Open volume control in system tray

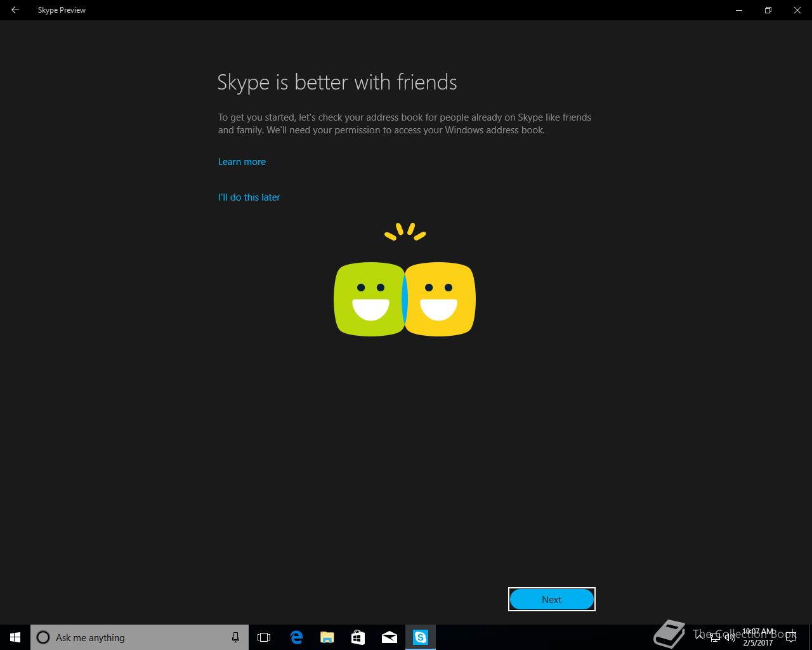[x=730, y=637]
